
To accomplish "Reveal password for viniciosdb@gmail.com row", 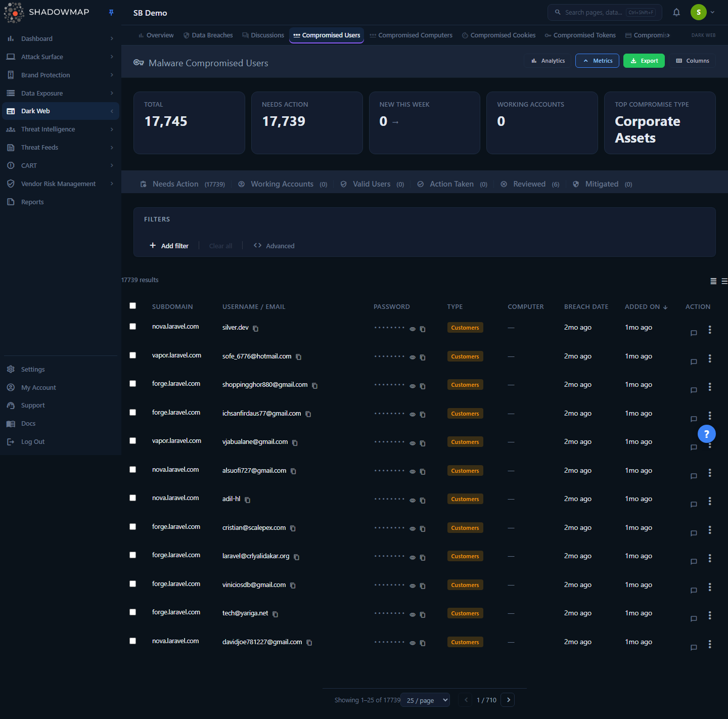I will tap(413, 586).
